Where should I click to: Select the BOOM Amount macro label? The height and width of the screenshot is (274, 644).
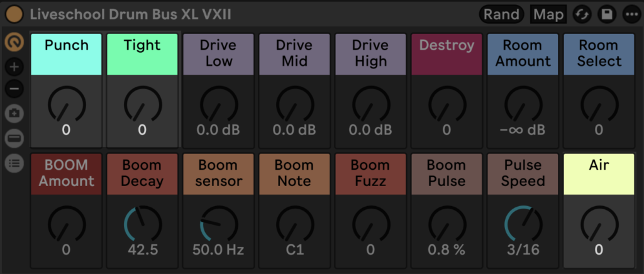(x=67, y=174)
